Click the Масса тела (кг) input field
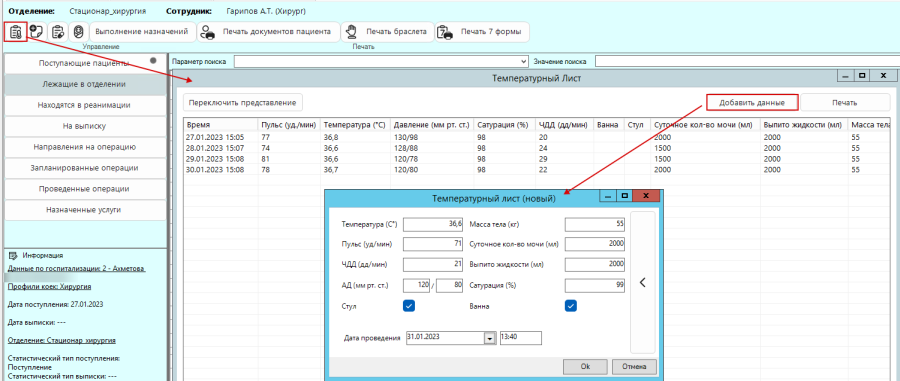This screenshot has height=381, width=900. pyautogui.click(x=595, y=224)
